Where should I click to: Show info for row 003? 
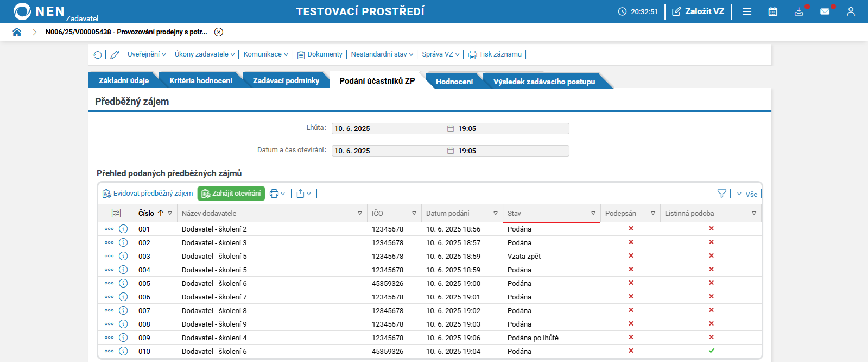pyautogui.click(x=123, y=256)
